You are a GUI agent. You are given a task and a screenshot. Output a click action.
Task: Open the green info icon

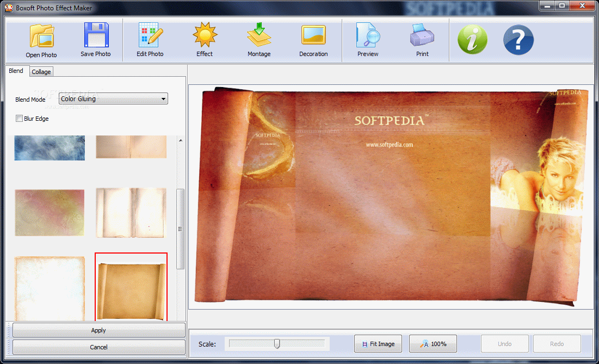tap(473, 39)
